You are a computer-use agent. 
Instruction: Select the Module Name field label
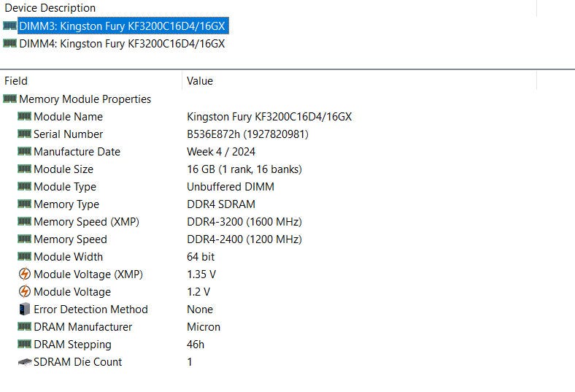tap(68, 117)
